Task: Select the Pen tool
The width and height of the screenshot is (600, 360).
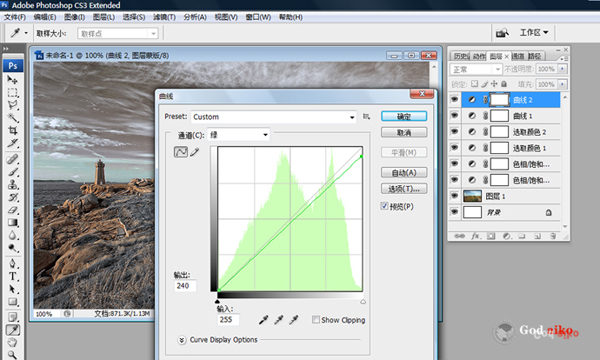Action: (x=12, y=264)
